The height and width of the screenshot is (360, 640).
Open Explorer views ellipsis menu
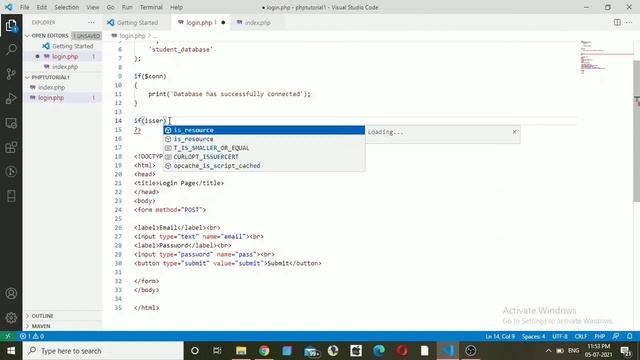coord(91,22)
